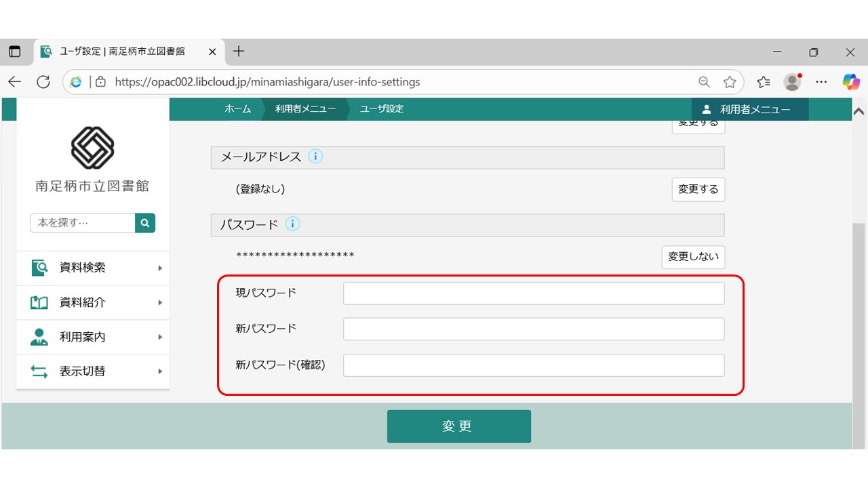
Task: Open Edge tab actions menu icon
Action: (15, 52)
